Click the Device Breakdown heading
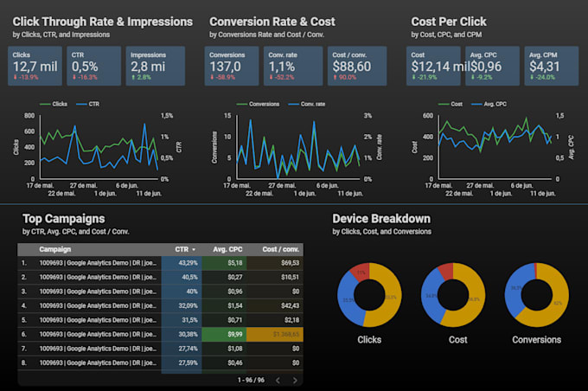 click(x=381, y=219)
